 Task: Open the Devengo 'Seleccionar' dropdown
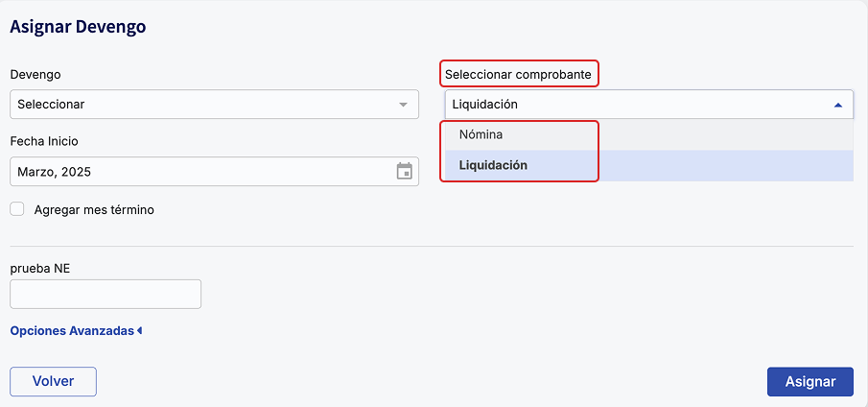[214, 104]
